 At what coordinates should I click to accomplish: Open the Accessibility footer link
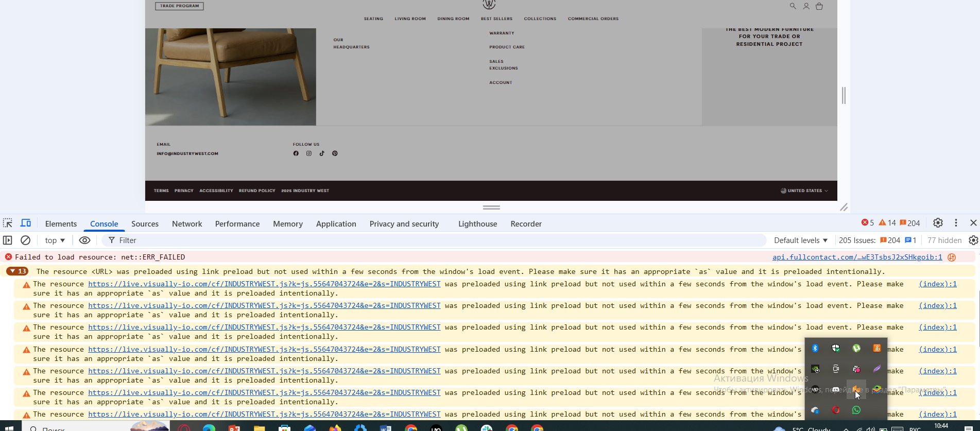pyautogui.click(x=216, y=191)
